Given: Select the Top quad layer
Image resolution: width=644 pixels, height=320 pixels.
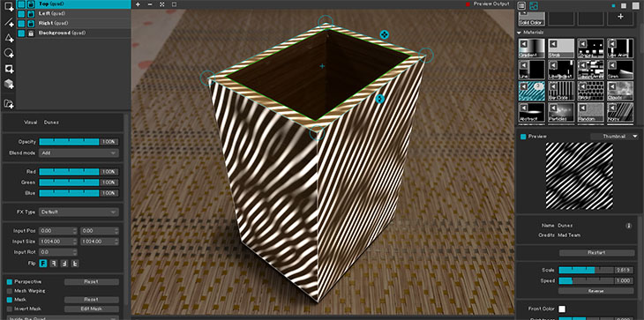Looking at the screenshot, I should click(x=74, y=4).
